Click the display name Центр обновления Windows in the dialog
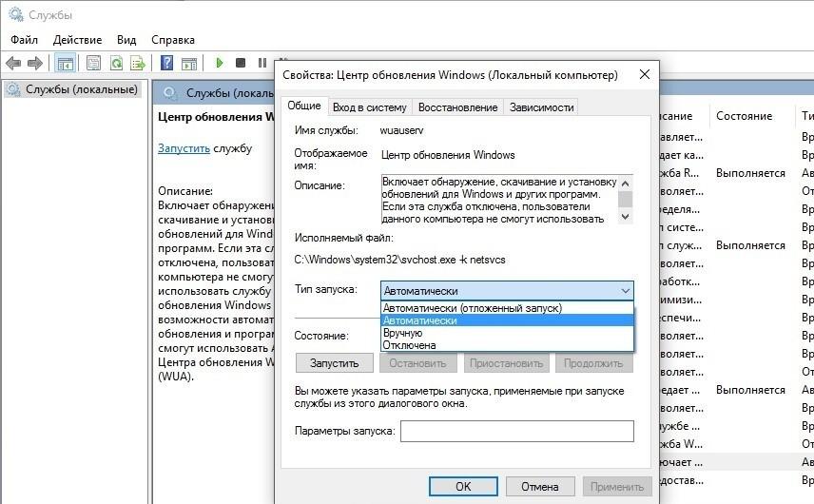Viewport: 814px width, 504px height. (448, 155)
